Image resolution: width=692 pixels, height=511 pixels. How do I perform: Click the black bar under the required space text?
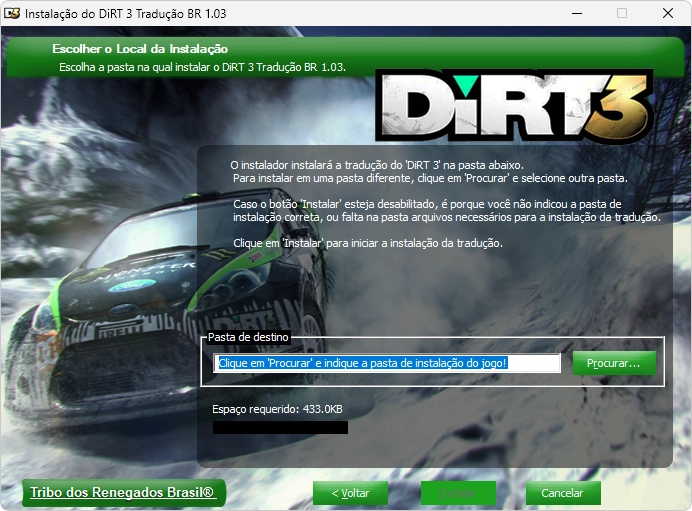click(x=280, y=428)
